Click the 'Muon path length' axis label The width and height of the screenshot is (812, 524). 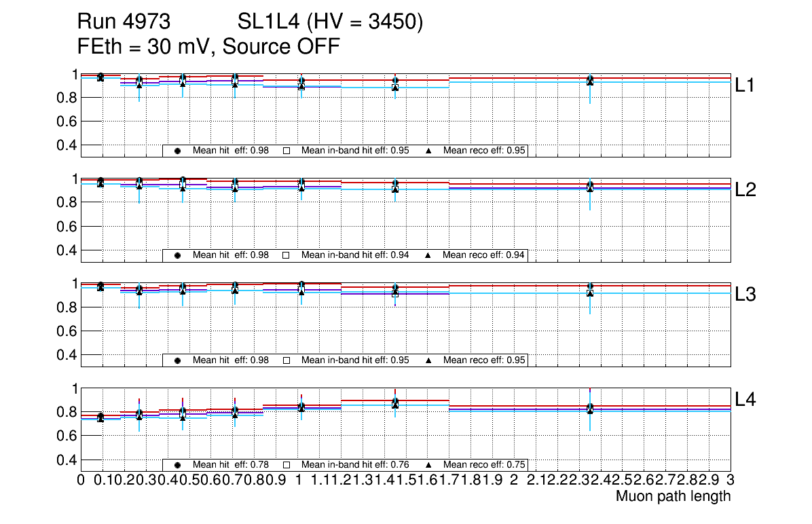673,496
